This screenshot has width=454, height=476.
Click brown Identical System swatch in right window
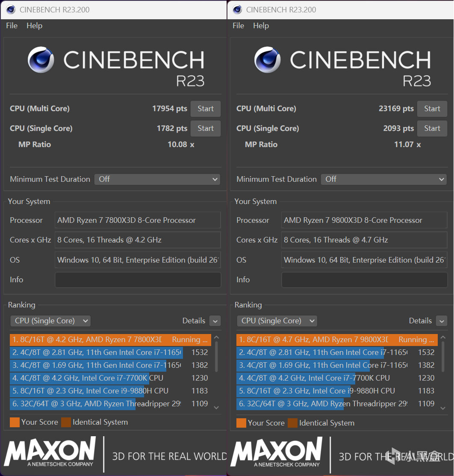point(292,423)
